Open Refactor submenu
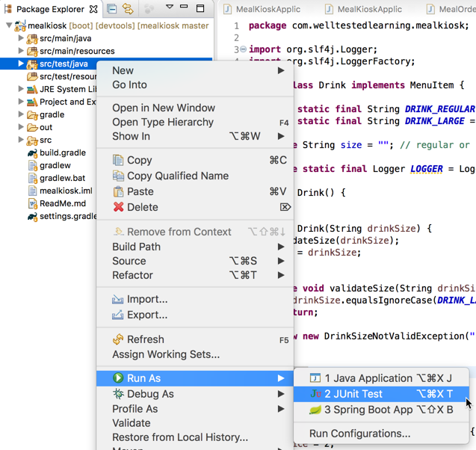The image size is (476, 450). click(x=195, y=275)
